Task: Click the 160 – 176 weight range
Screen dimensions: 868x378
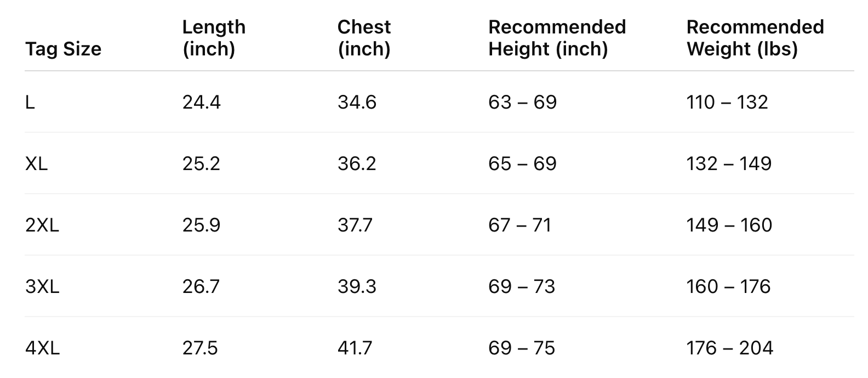Action: point(728,286)
